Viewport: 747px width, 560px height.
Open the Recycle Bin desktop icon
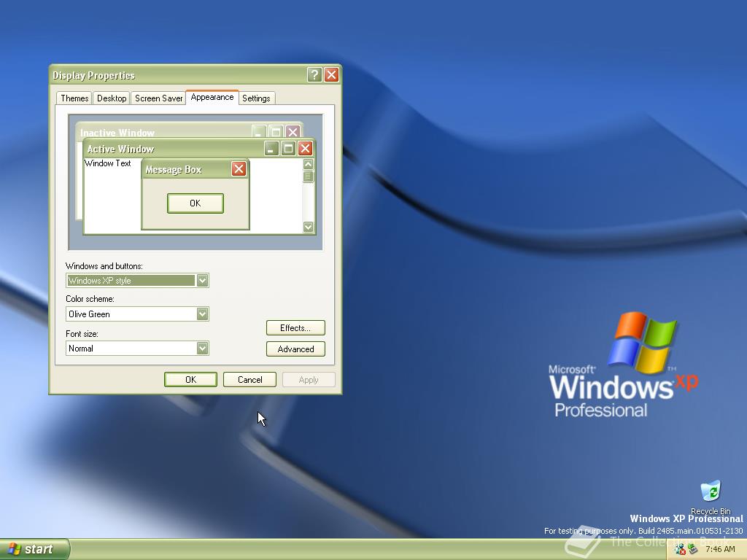[x=711, y=497]
